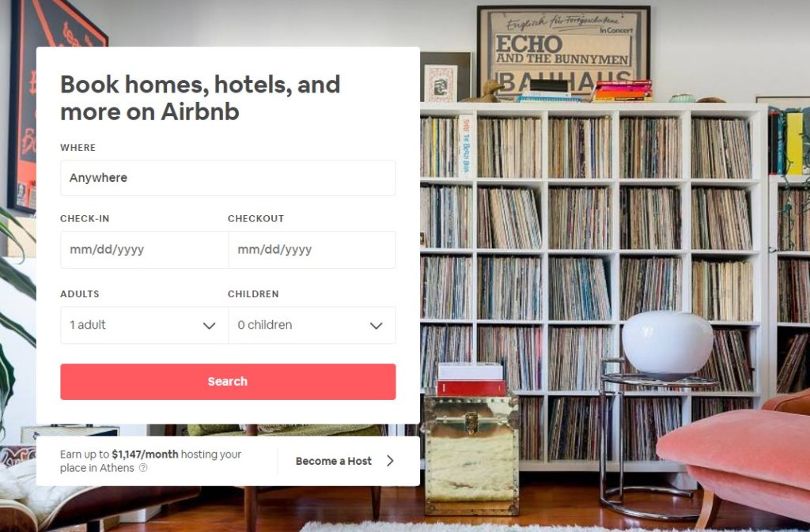Image resolution: width=810 pixels, height=532 pixels.
Task: Click the chevron in the children selector
Action: (376, 326)
